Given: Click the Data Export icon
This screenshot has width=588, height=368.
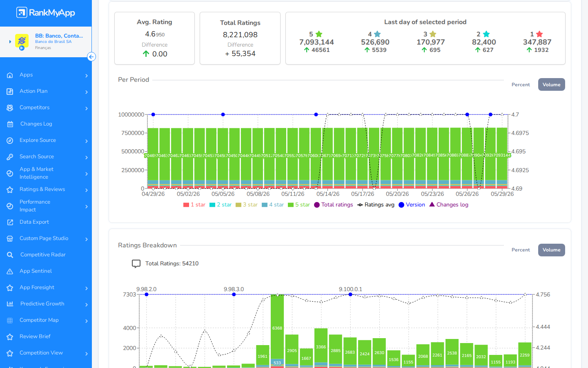Looking at the screenshot, I should 10,222.
